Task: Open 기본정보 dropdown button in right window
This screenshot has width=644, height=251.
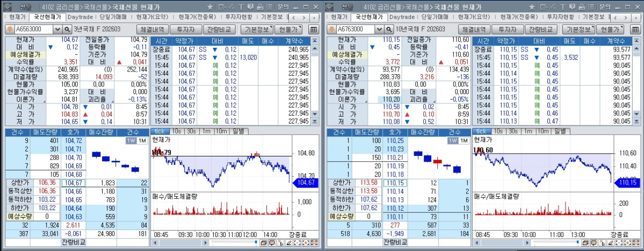Action: 578,30
